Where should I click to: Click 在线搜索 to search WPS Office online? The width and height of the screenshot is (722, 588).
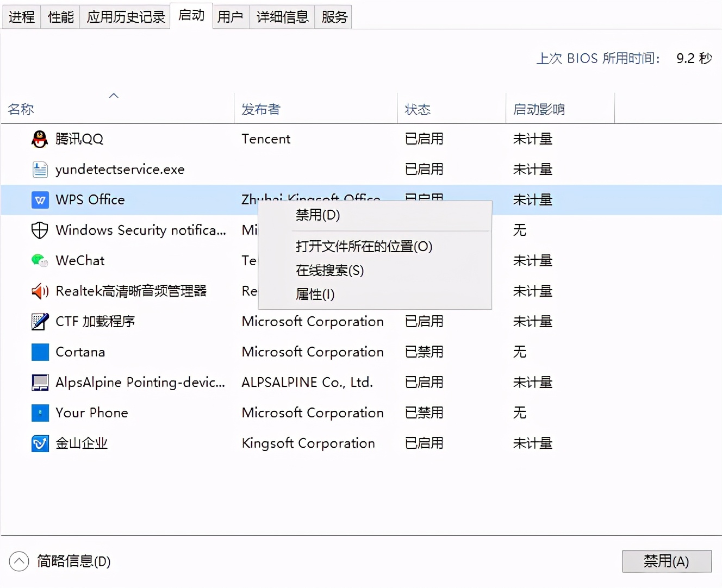[329, 270]
